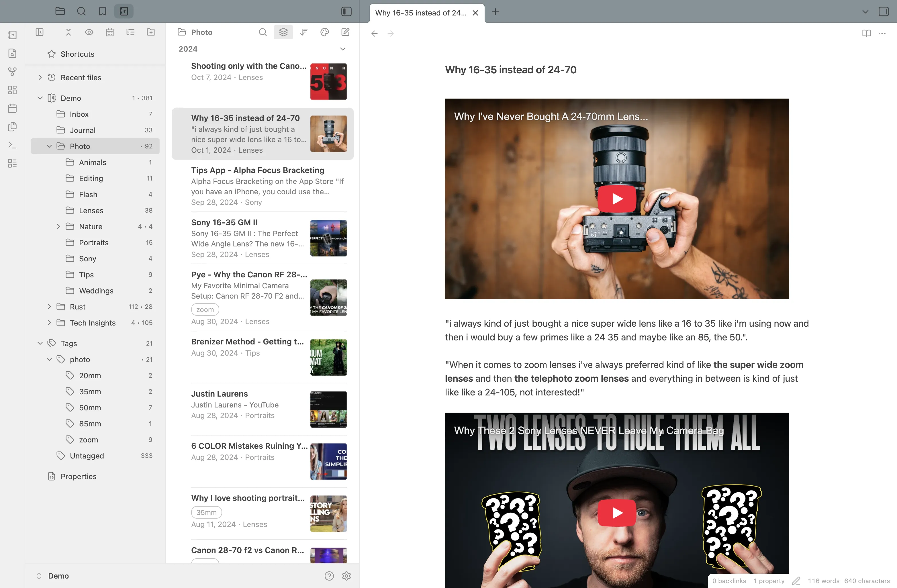897x588 pixels.
Task: Open the graph view ribbon icon
Action: pyautogui.click(x=12, y=72)
